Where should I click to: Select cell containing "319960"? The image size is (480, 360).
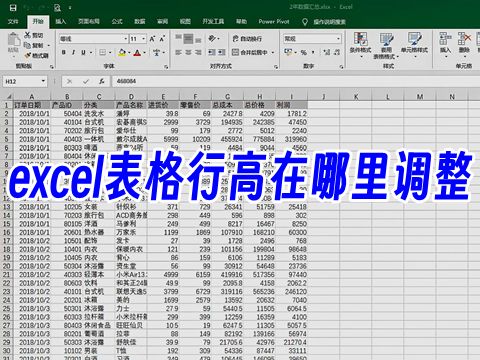pos(292,139)
